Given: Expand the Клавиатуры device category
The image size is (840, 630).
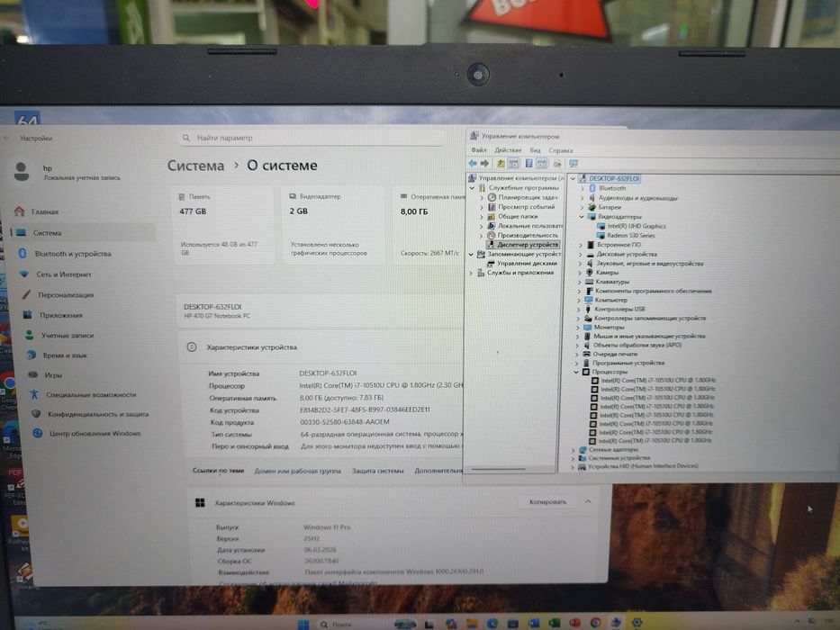Looking at the screenshot, I should [x=580, y=281].
